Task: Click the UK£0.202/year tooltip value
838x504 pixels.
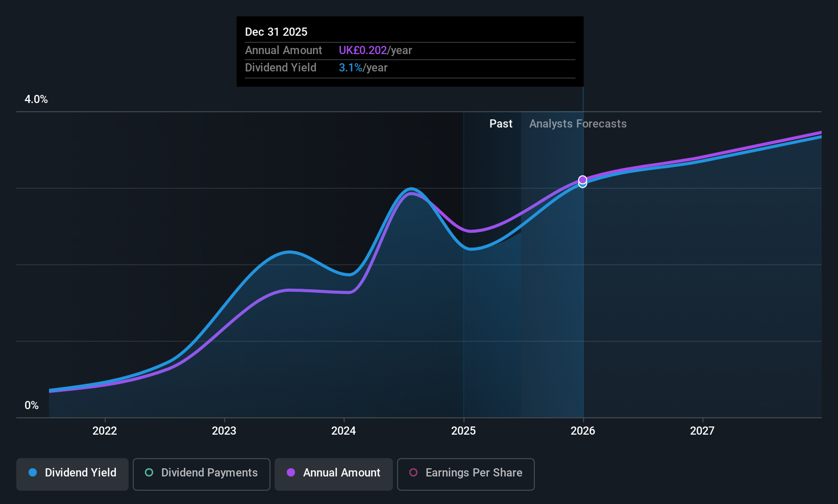Action: coord(375,50)
